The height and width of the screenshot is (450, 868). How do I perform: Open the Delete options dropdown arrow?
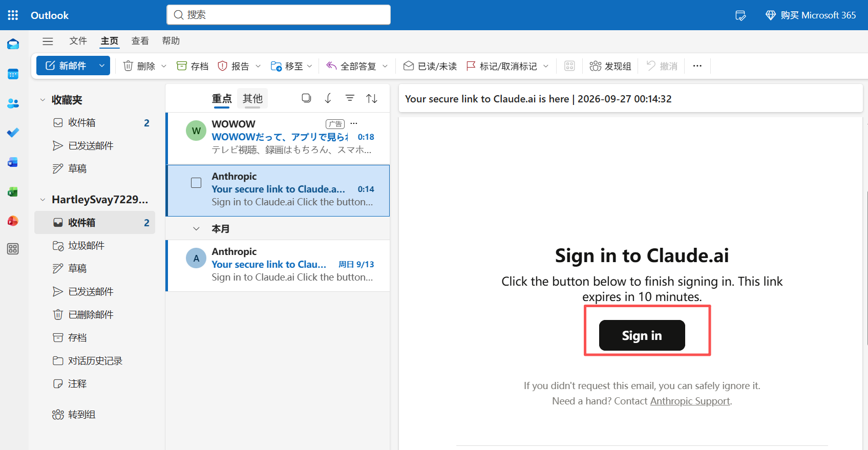point(164,66)
